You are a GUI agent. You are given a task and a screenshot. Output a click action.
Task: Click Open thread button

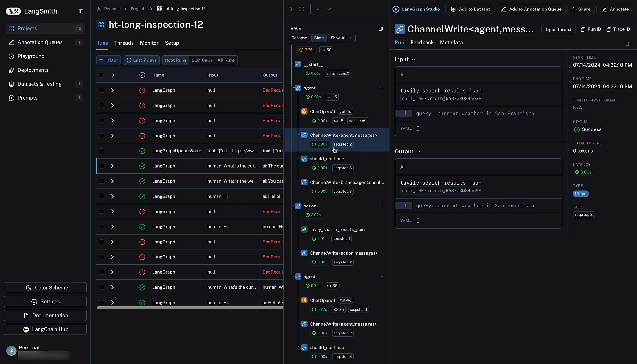click(558, 29)
